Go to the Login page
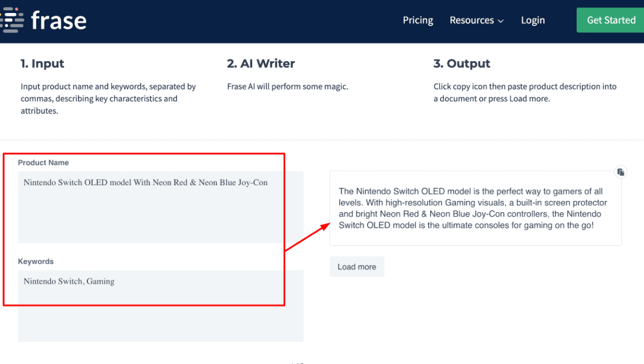The height and width of the screenshot is (364, 644). point(533,20)
